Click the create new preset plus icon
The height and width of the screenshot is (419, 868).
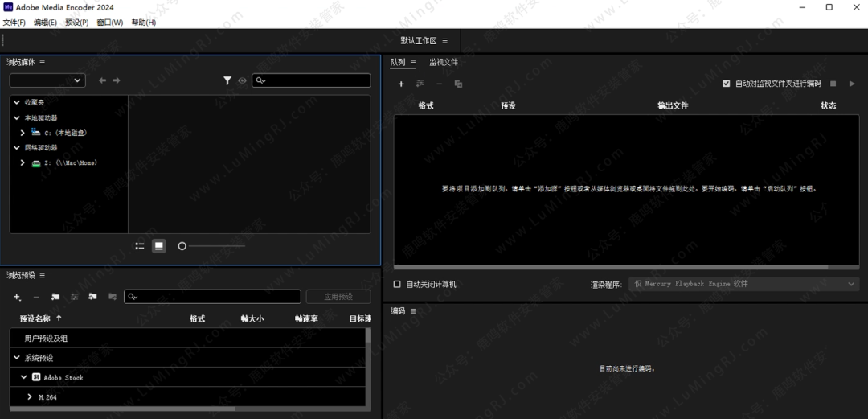[x=17, y=297]
